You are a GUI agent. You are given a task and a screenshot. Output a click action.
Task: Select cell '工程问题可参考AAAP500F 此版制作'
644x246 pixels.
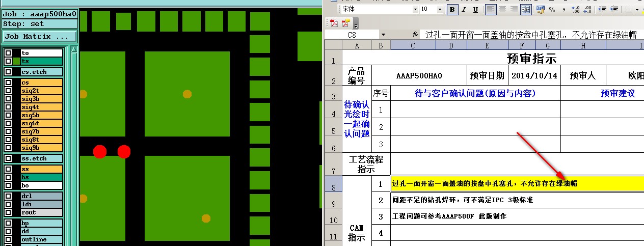517,216
